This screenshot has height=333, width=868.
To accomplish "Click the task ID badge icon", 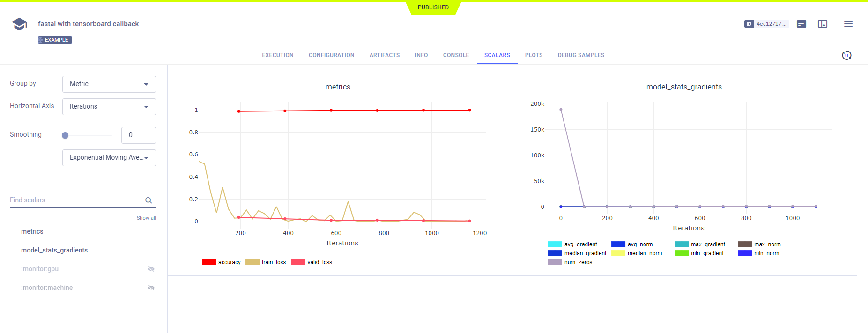I will pyautogui.click(x=749, y=24).
